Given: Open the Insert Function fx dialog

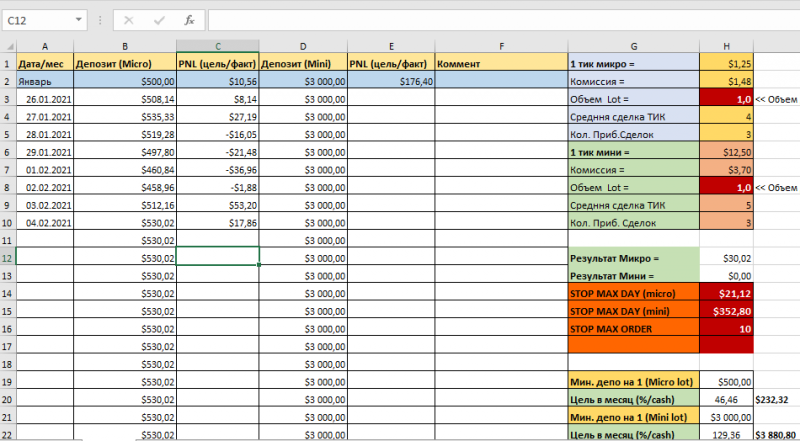Looking at the screenshot, I should tap(189, 20).
